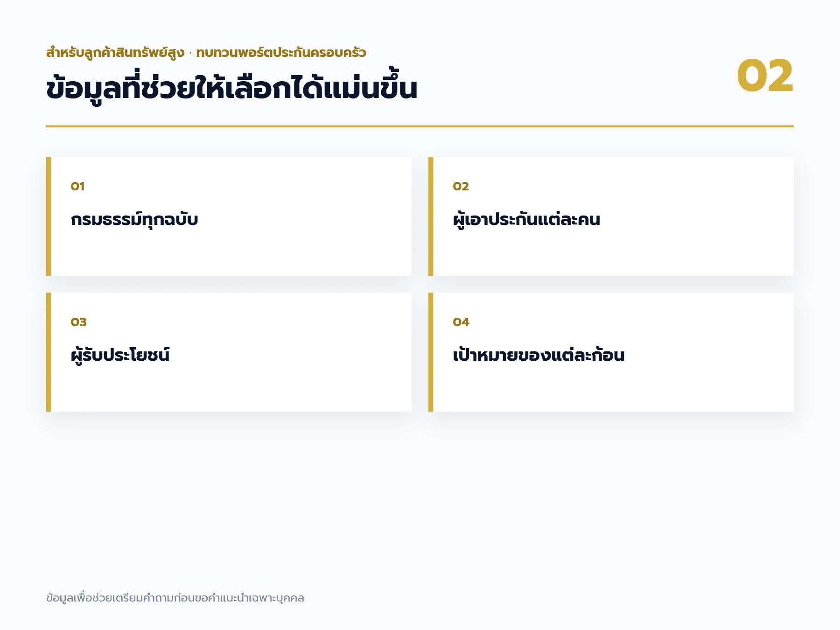Click the footer note 'ข้อมูลเพื่อช่วยเตรียมคำถามก่อนขอคำแนะนำเฉพาะบุคคล'

point(175,598)
